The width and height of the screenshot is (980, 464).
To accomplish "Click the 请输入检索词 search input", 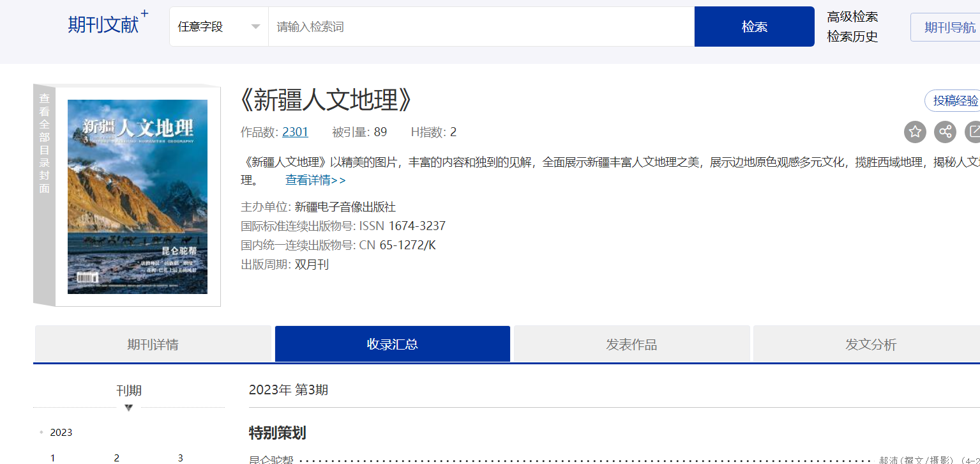I will pyautogui.click(x=481, y=27).
